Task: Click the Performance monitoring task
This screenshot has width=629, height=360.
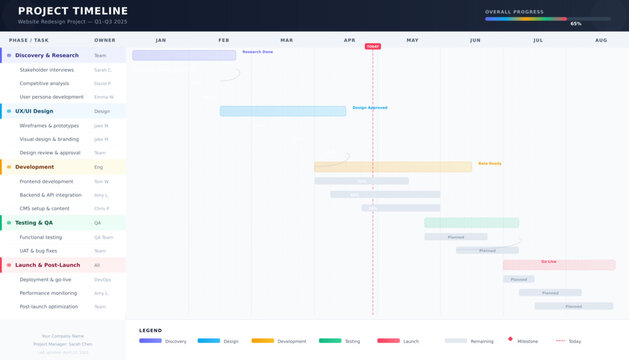Action: [x=48, y=293]
